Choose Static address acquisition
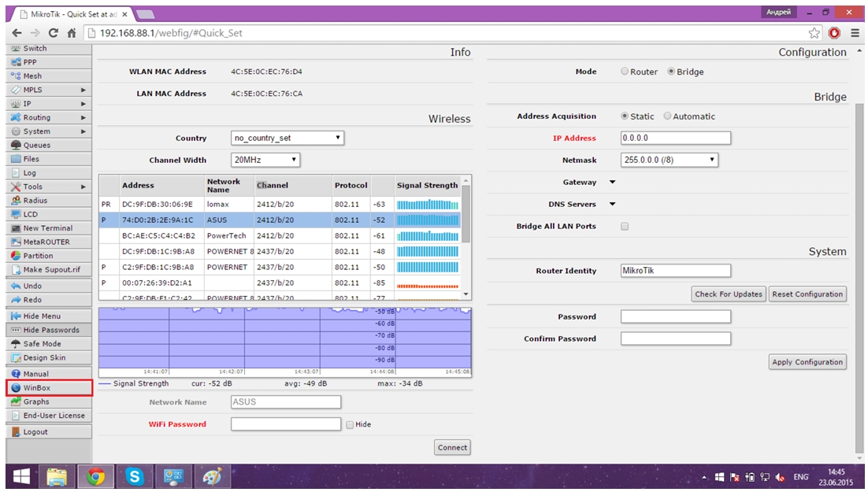Image resolution: width=868 pixels, height=492 pixels. tap(625, 117)
